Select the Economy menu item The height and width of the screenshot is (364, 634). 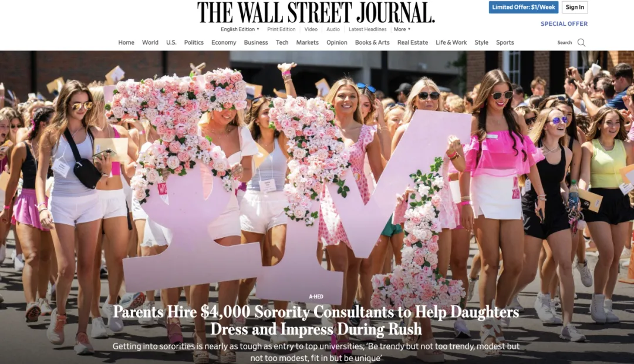(224, 42)
